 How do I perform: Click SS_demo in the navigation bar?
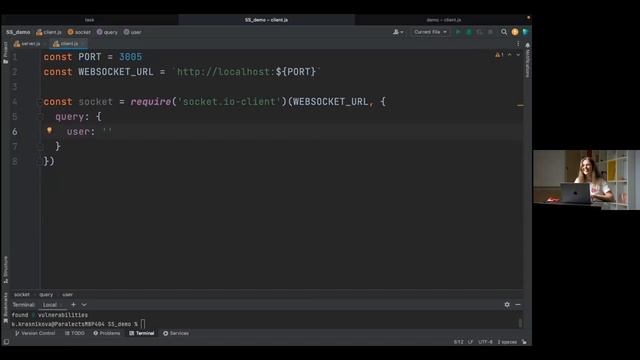(18, 32)
